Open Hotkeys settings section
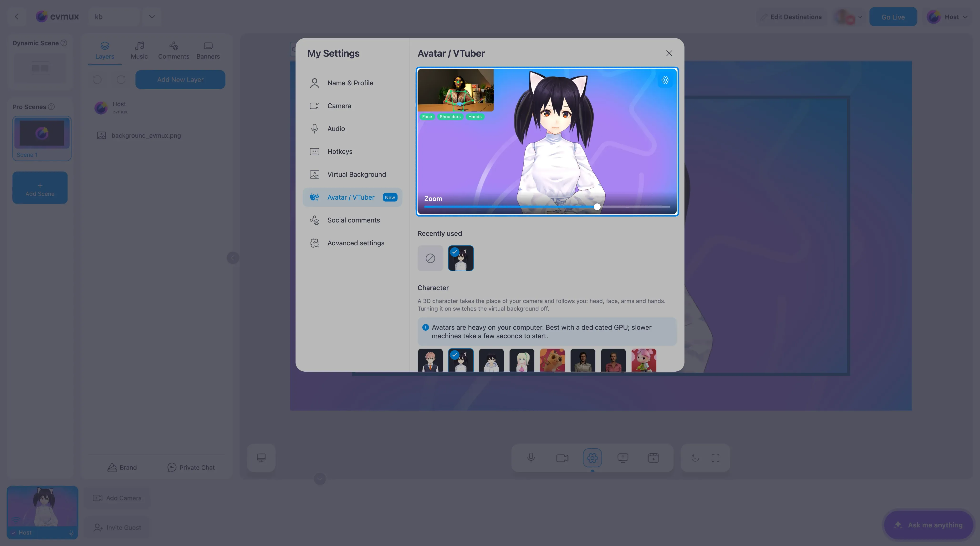The height and width of the screenshot is (546, 980). tap(352, 151)
